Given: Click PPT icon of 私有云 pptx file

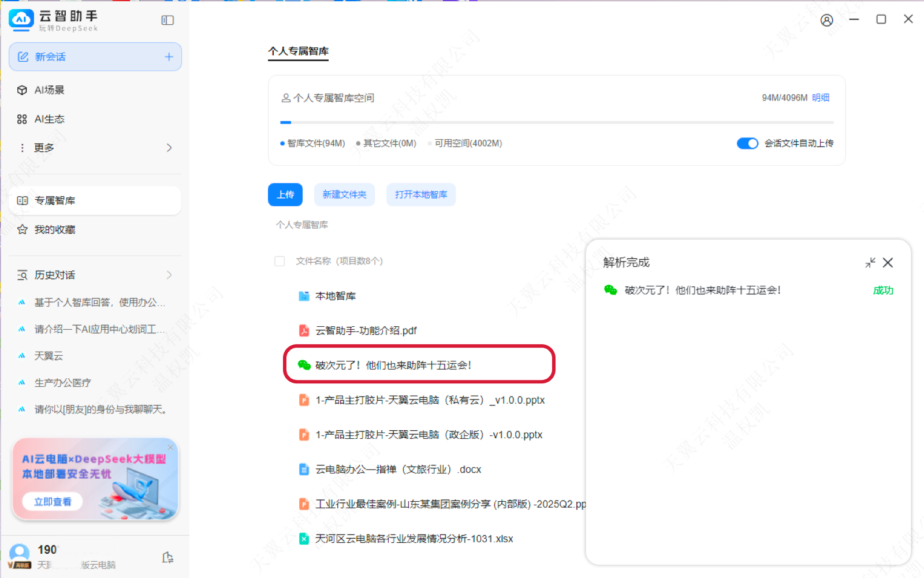Looking at the screenshot, I should (304, 400).
